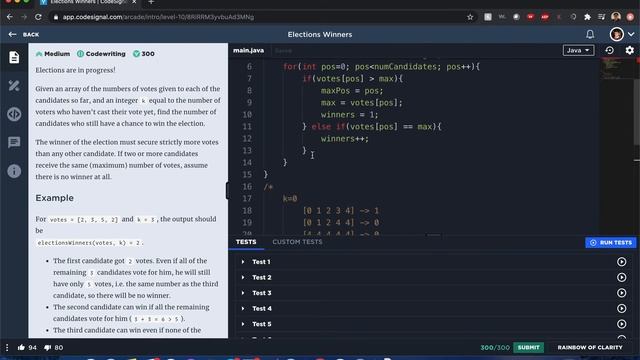This screenshot has width=640, height=360.
Task: Click line 'max = votes[pos];'
Action: [x=361, y=103]
